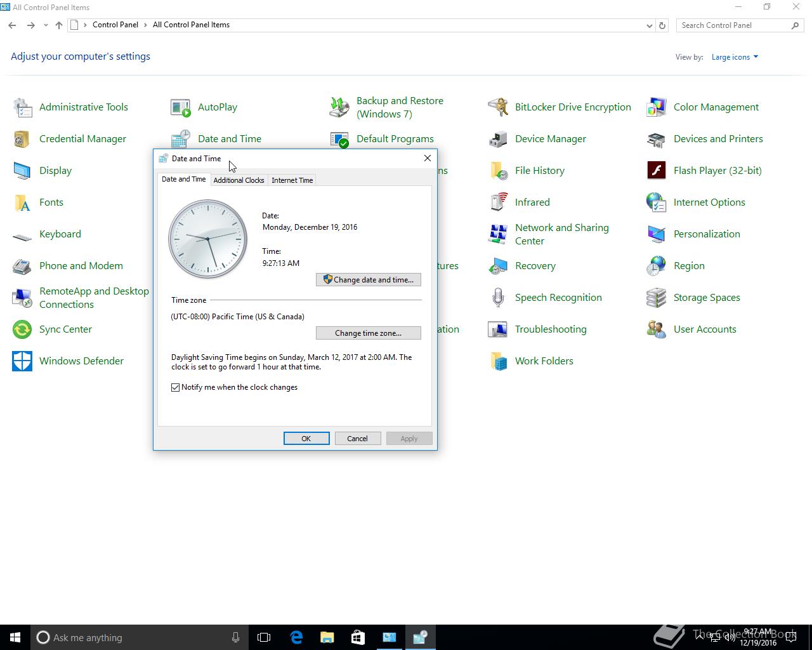Open Credential Manager icon
Viewport: 812px width, 650px height.
click(22, 139)
